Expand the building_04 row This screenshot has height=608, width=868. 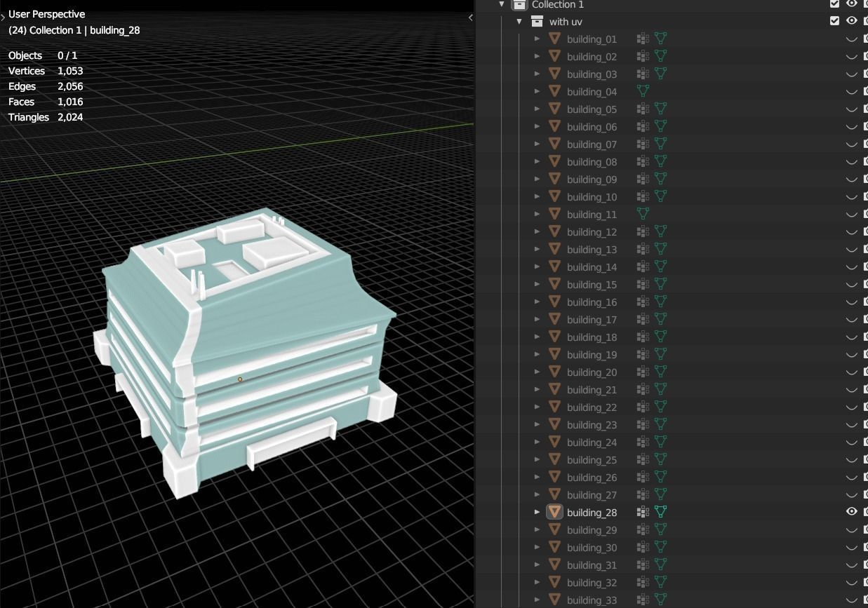(x=537, y=91)
